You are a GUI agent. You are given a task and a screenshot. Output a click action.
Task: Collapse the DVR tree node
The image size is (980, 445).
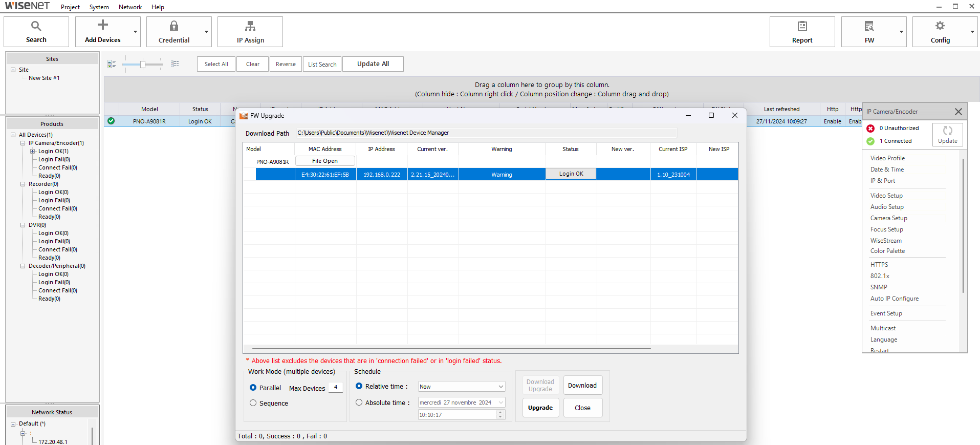pyautogui.click(x=23, y=225)
